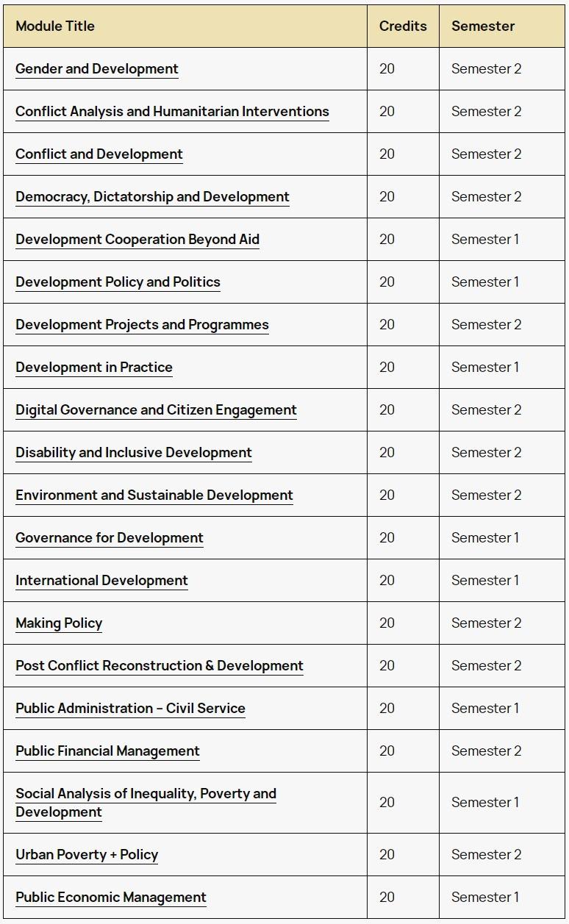Select the Governance for Development link
Image resolution: width=569 pixels, height=924 pixels.
click(110, 538)
